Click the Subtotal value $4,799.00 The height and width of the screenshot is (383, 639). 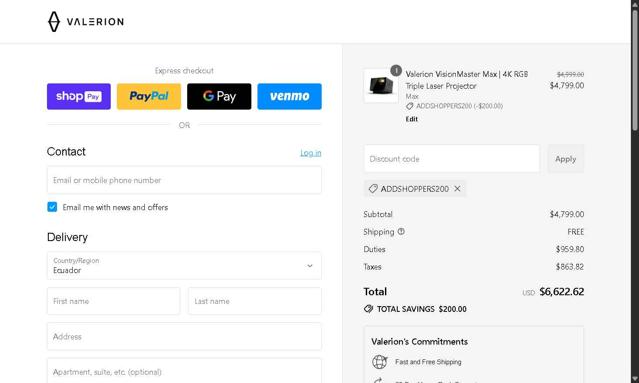566,214
